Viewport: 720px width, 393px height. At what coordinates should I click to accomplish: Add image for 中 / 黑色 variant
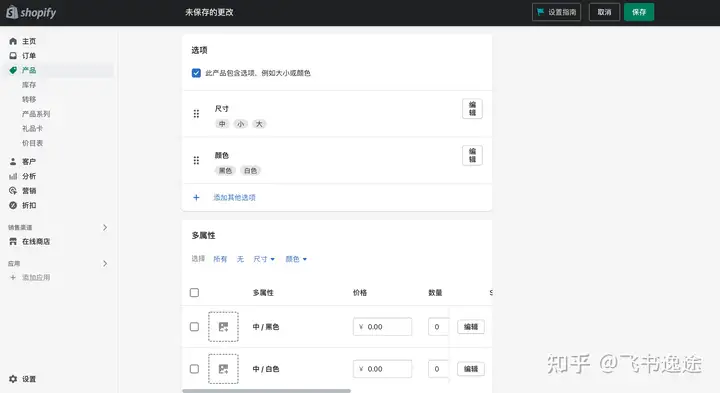tap(223, 327)
